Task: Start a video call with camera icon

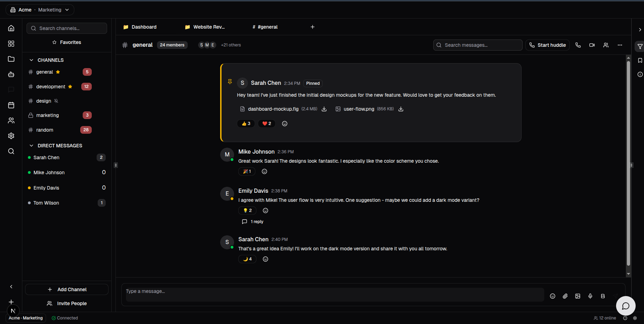Action: (x=592, y=45)
